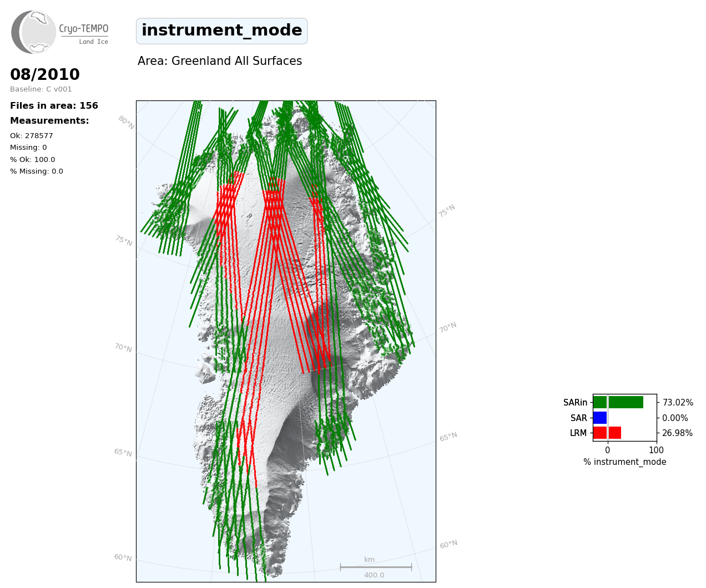Click the instrument_mode title box
This screenshot has height=588, width=706.
tap(222, 31)
